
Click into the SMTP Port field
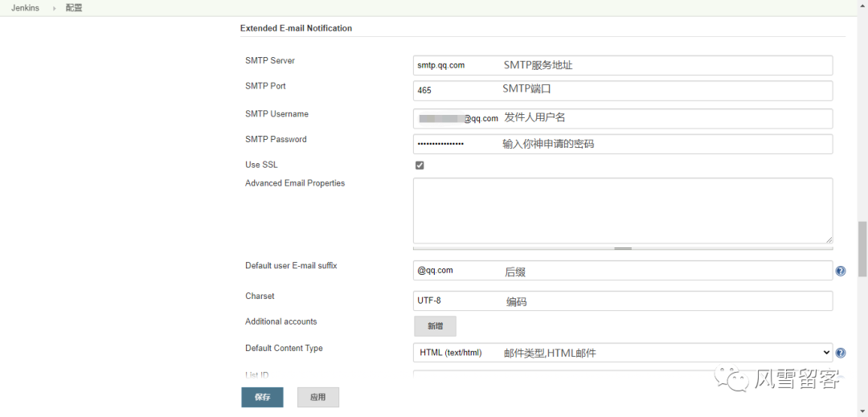click(623, 90)
